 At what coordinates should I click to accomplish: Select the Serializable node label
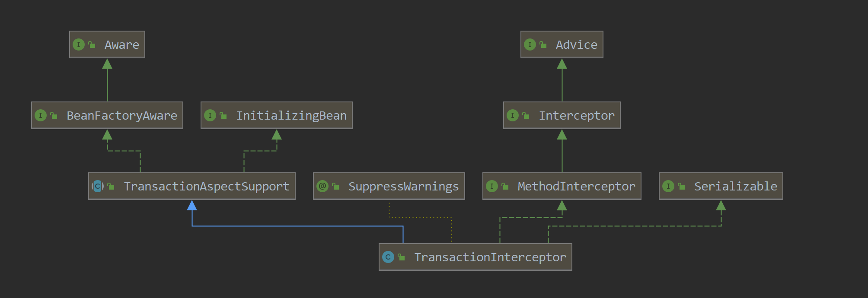pos(735,187)
